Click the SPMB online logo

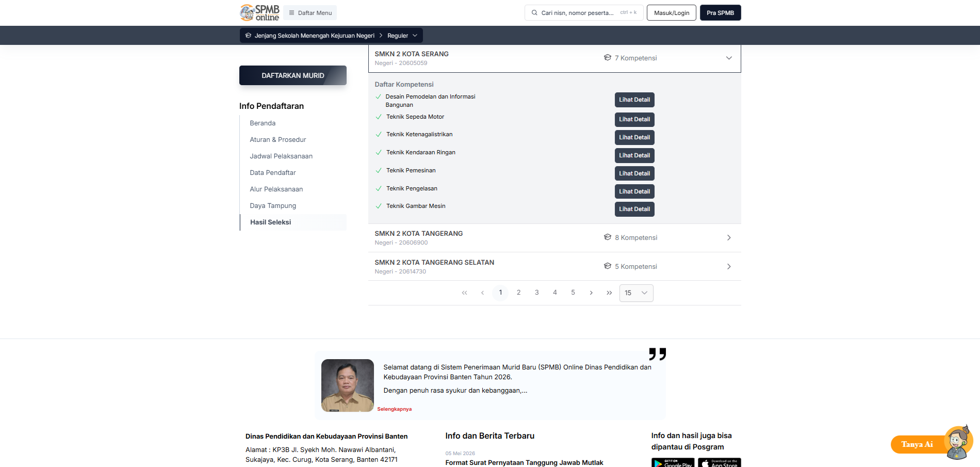[259, 12]
